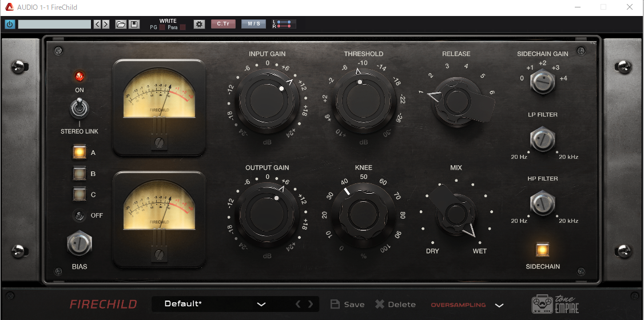Click the -30 mark on Threshold dial
The image size is (644, 320).
pos(387,134)
